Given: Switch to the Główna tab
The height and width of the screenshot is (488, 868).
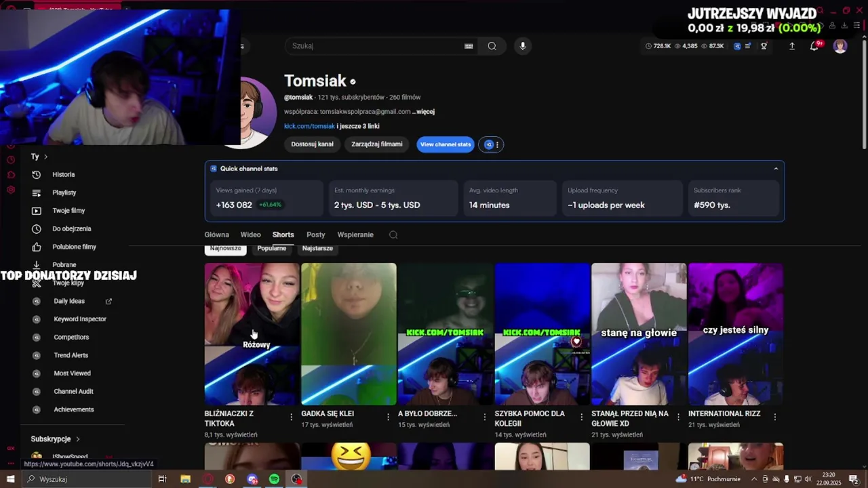Looking at the screenshot, I should point(217,235).
